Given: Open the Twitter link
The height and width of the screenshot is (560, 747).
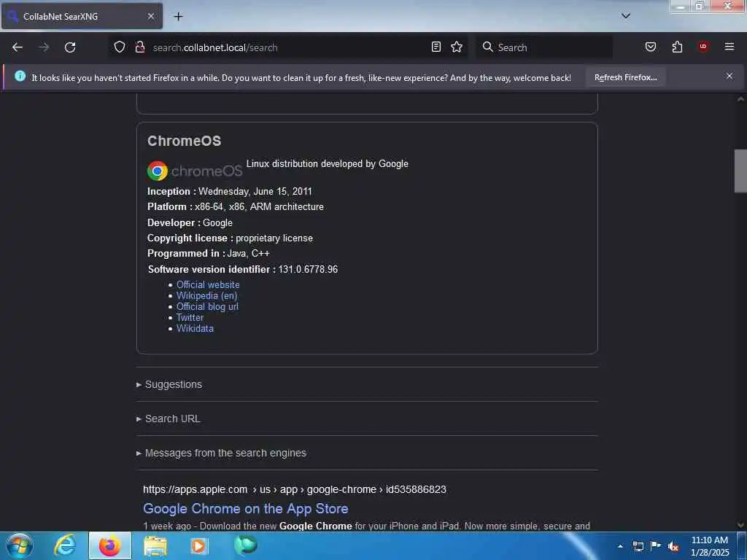Looking at the screenshot, I should [x=190, y=318].
